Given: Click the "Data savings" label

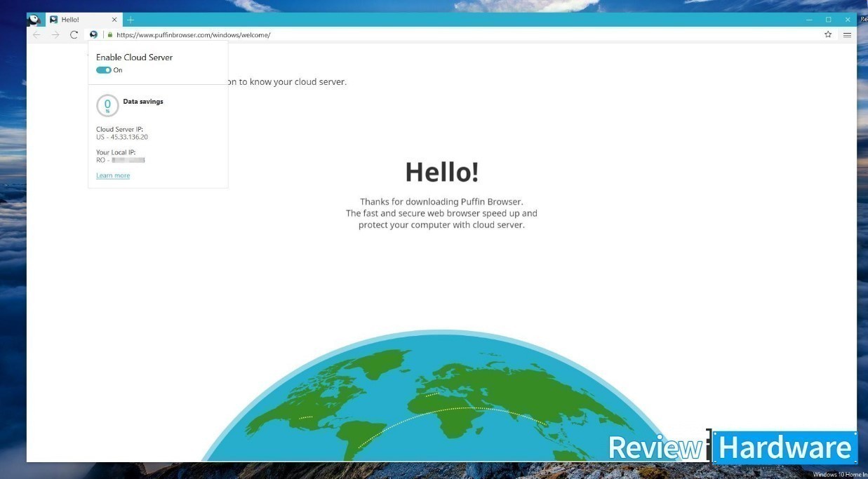Looking at the screenshot, I should [143, 102].
